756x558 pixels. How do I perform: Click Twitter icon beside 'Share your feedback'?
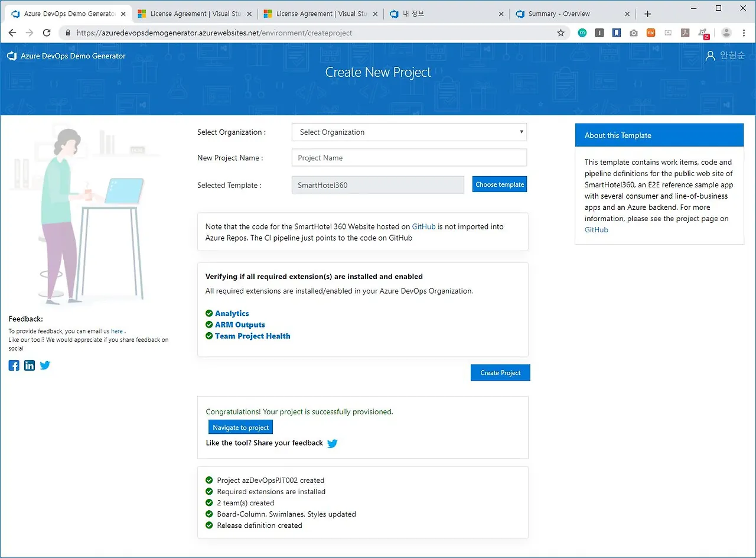tap(333, 443)
